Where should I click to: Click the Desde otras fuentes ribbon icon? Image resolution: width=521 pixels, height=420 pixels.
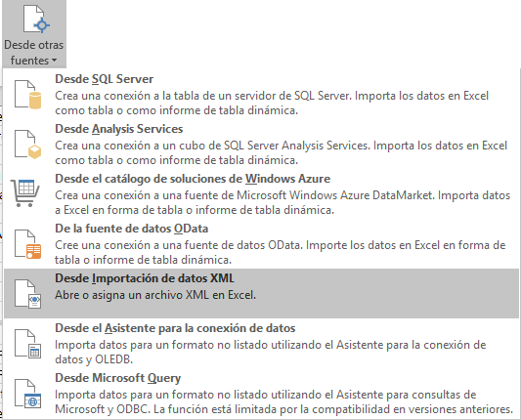click(x=36, y=19)
